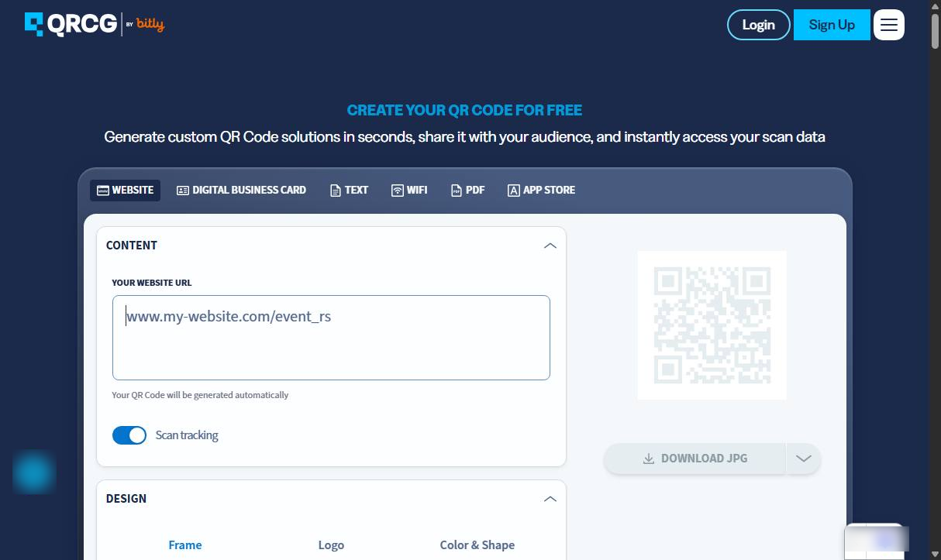Click the QRCG logo
Screen dimensions: 941x560
point(71,24)
